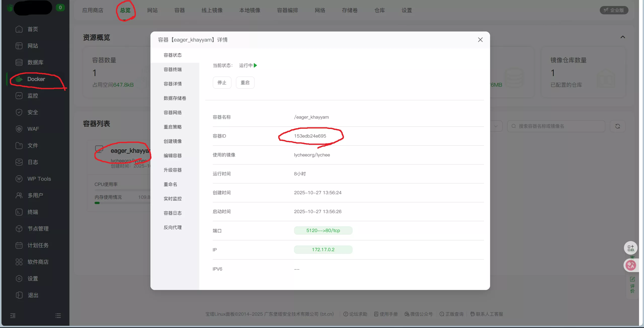This screenshot has height=328, width=644.
Task: Click the WP Tools WordPress icon
Action: pos(19,179)
